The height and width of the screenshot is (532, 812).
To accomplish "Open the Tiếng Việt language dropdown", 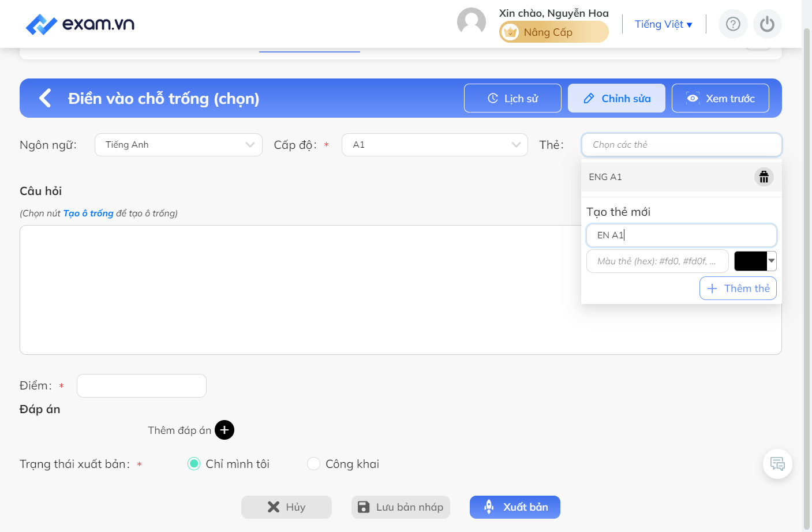I will coord(664,24).
